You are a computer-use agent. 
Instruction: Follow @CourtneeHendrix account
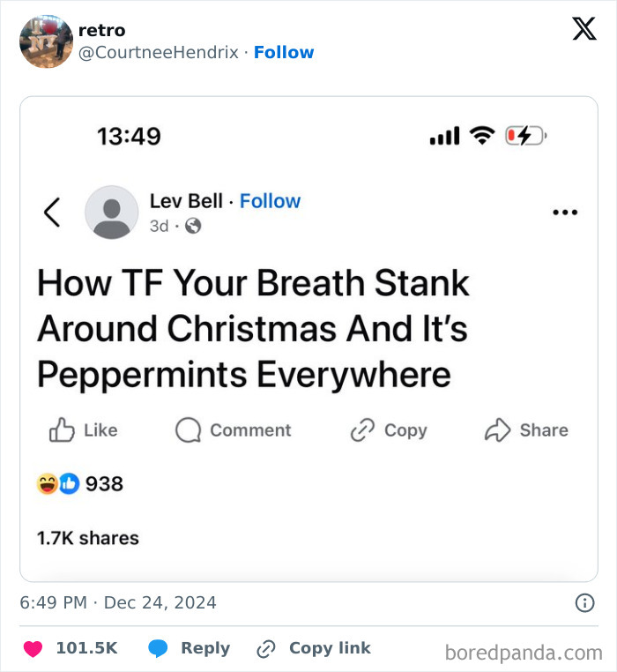click(284, 53)
